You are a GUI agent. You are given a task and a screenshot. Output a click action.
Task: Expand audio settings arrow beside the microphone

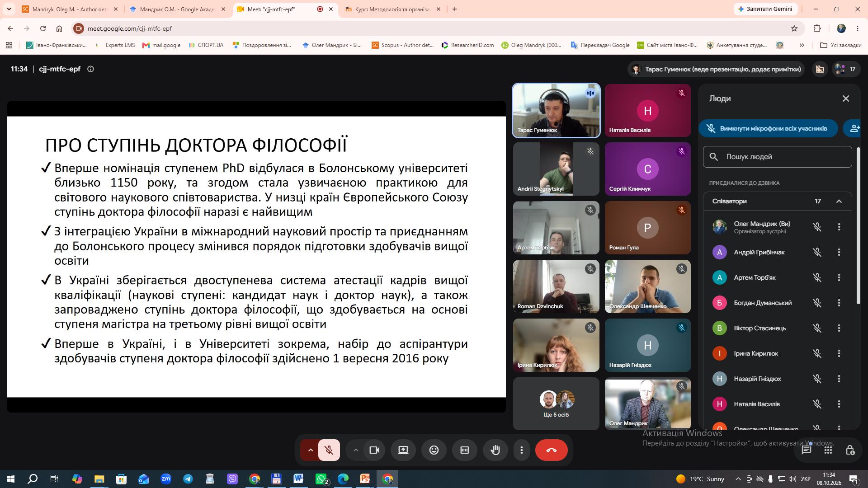pyautogui.click(x=310, y=450)
